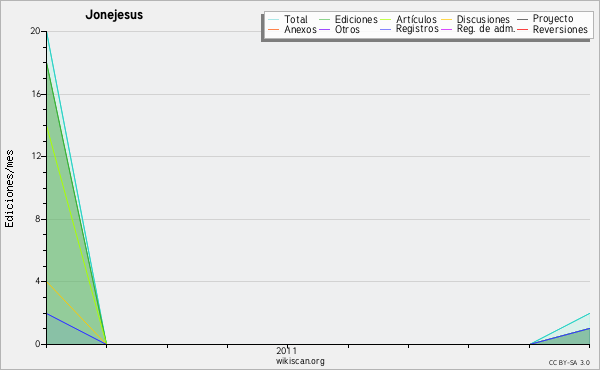600x370 pixels.
Task: Click the Ediciones/mes axis label
Action: (x=9, y=189)
